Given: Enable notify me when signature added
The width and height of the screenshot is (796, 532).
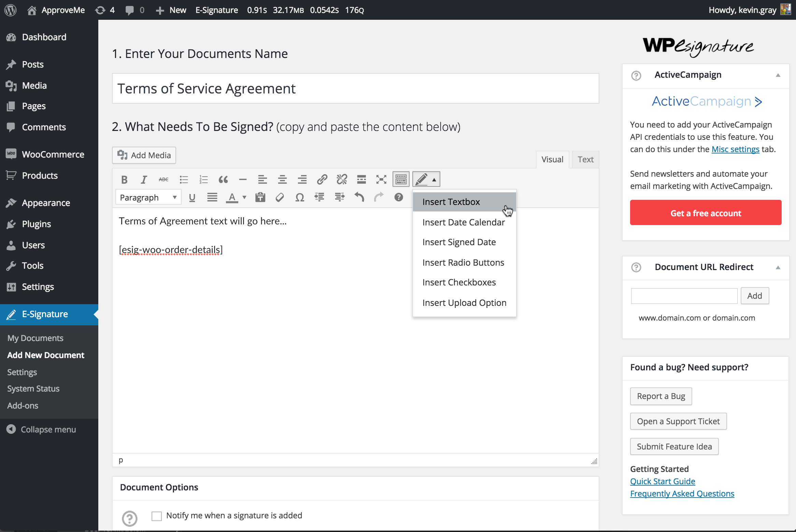Looking at the screenshot, I should coord(157,516).
